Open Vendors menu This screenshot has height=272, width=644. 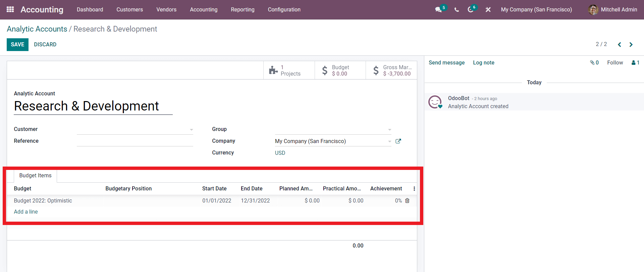click(x=166, y=9)
